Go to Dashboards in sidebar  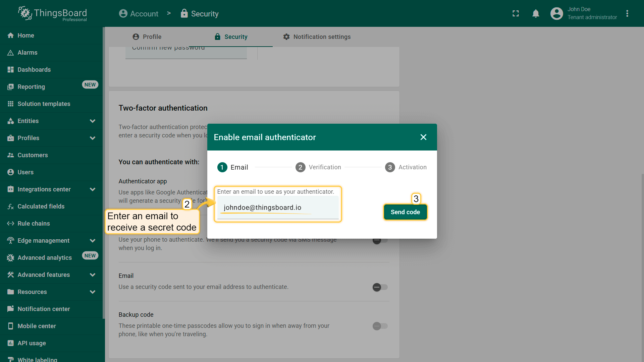coord(34,70)
